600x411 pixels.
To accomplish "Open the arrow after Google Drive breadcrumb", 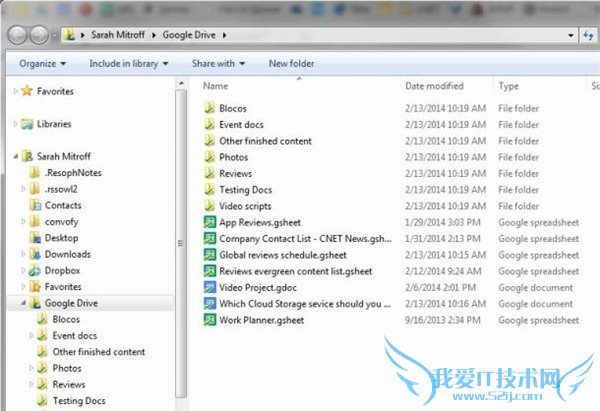I will (x=225, y=35).
